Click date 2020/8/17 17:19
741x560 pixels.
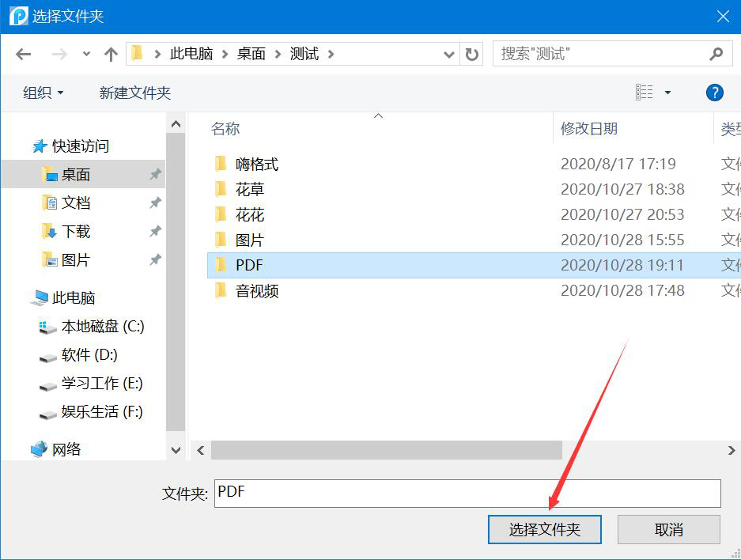[618, 164]
